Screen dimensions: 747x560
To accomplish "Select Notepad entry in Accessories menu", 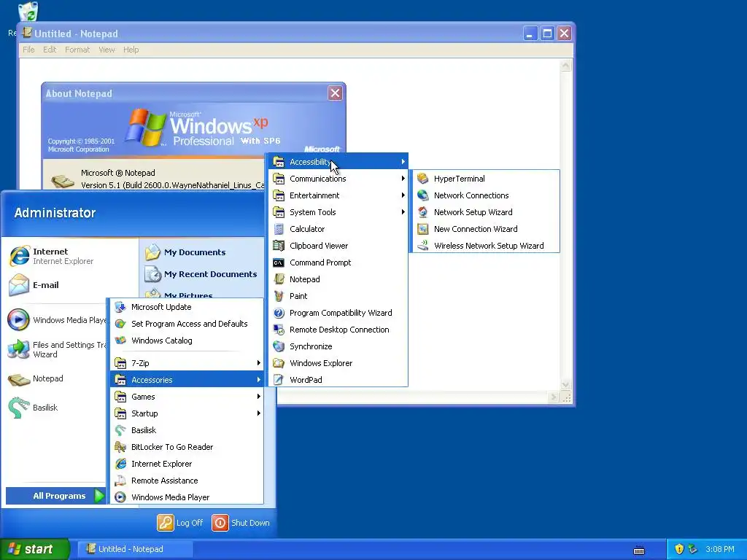I will 338,279.
